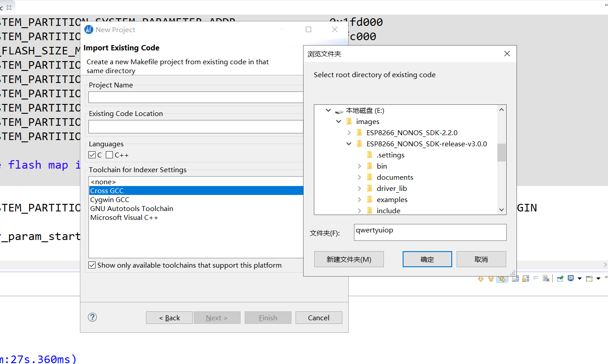Viewport: 608px width, 364px height.
Task: Select ESP8266_NONOS_SDK-release-v3.0.0 folder label
Action: (427, 144)
